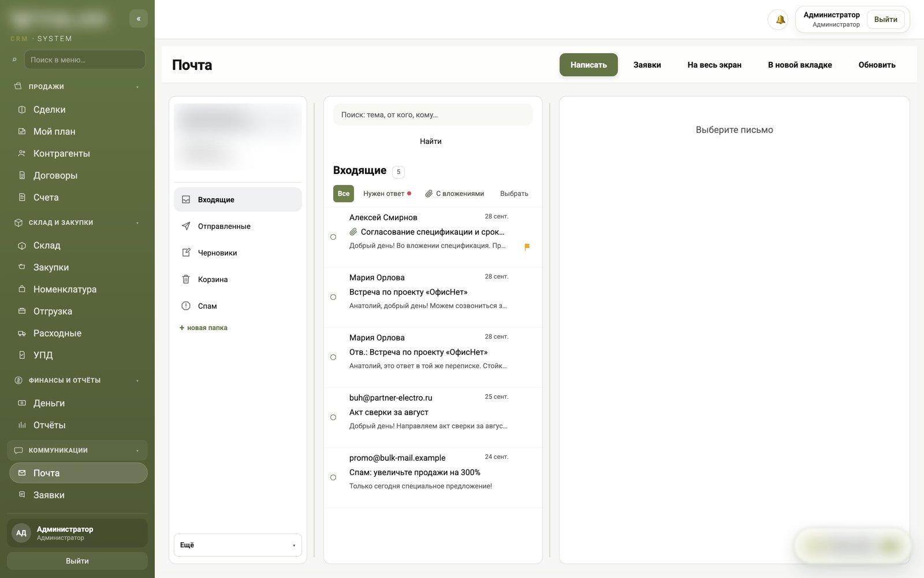The width and height of the screenshot is (924, 578).
Task: Switch mail to «На весь экран»
Action: coord(714,65)
